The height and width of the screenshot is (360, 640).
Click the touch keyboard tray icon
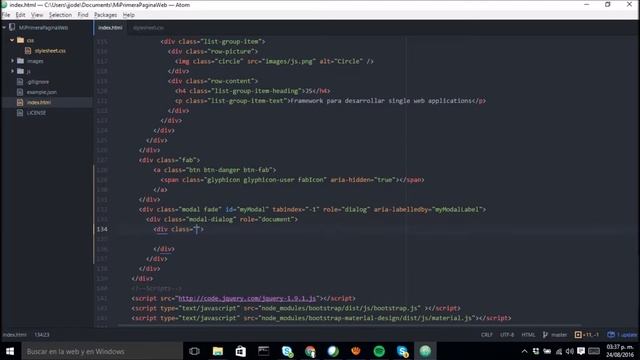594,351
